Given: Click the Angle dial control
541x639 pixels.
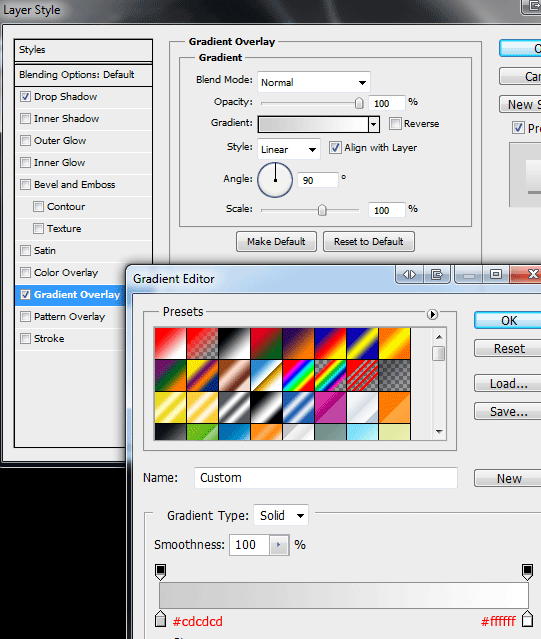Looking at the screenshot, I should click(275, 180).
